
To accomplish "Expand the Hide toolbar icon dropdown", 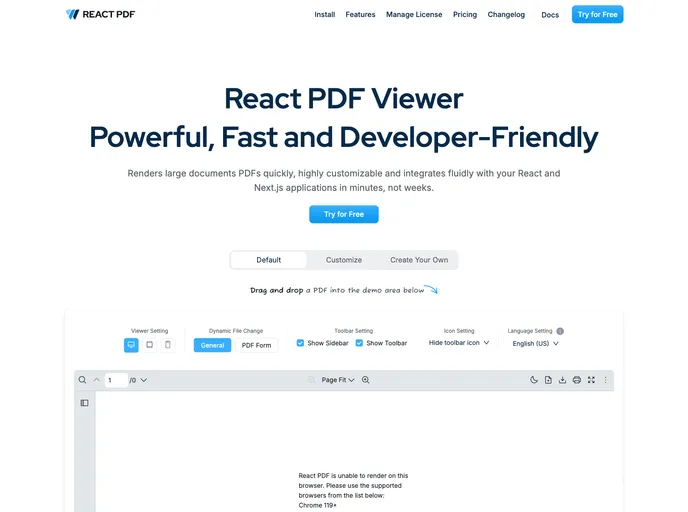I will coord(459,343).
